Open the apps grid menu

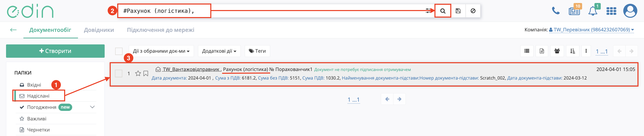coord(611,11)
